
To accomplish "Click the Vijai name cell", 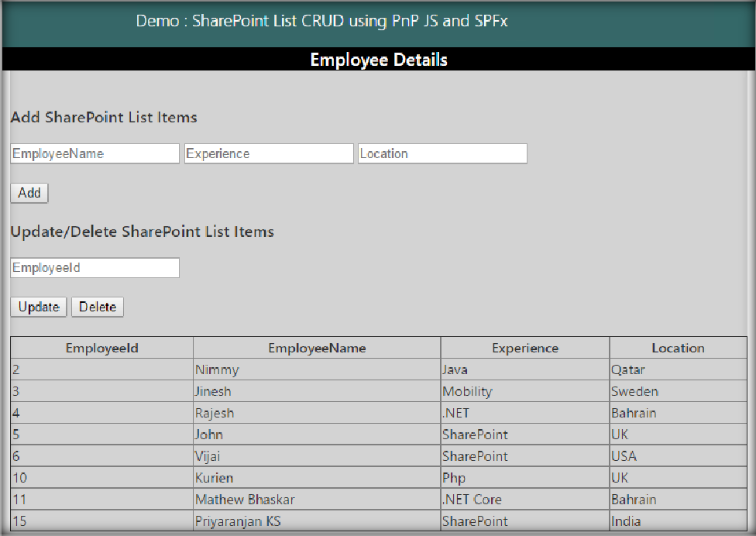I will coord(317,456).
